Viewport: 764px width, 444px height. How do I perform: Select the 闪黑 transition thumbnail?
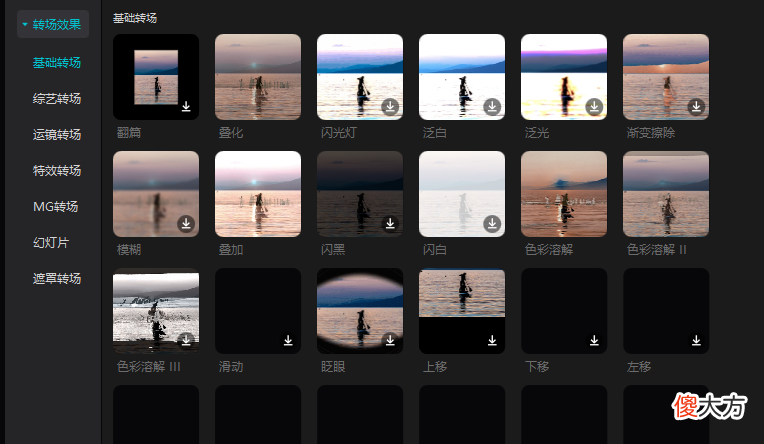360,194
